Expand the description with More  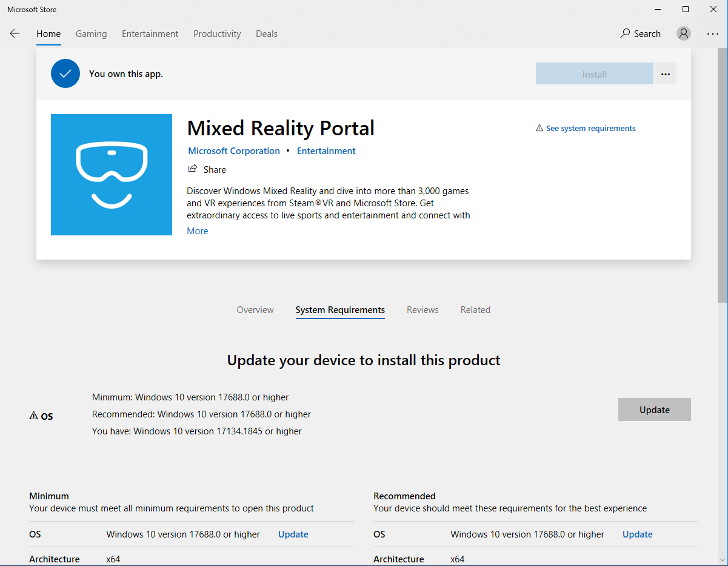(198, 231)
